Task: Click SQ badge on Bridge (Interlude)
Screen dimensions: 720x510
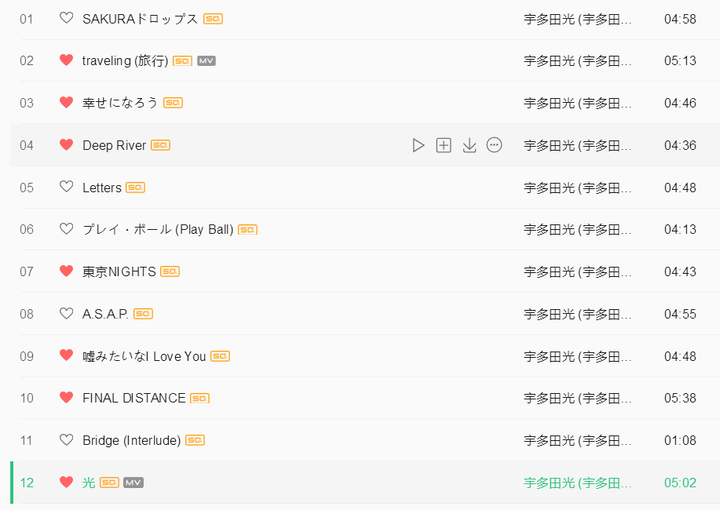Action: click(195, 440)
